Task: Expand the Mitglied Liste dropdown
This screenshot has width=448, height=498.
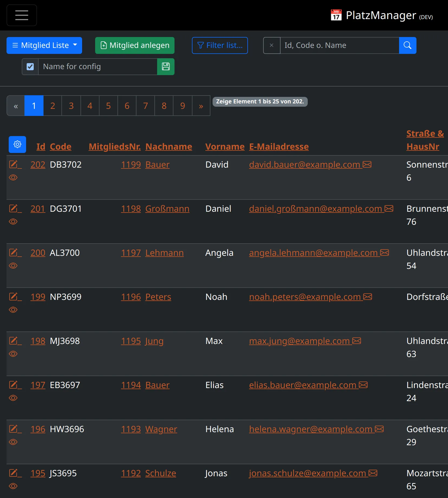Action: (x=44, y=45)
